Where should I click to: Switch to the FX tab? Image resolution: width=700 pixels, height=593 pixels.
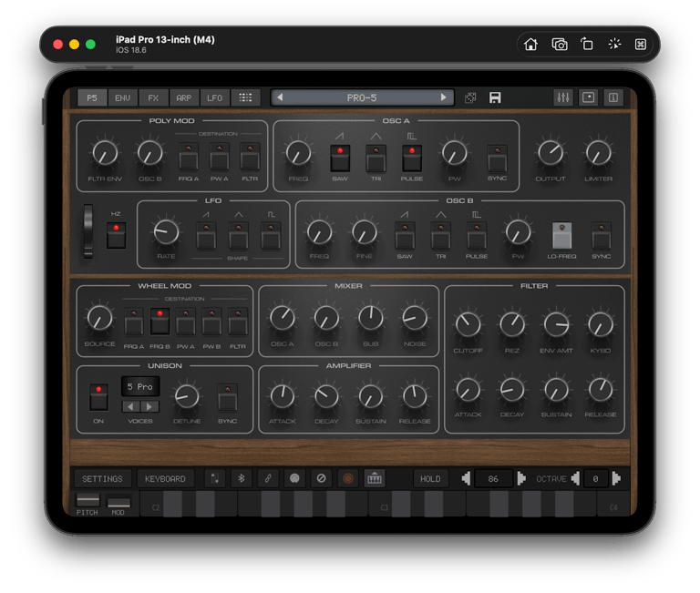[x=153, y=97]
